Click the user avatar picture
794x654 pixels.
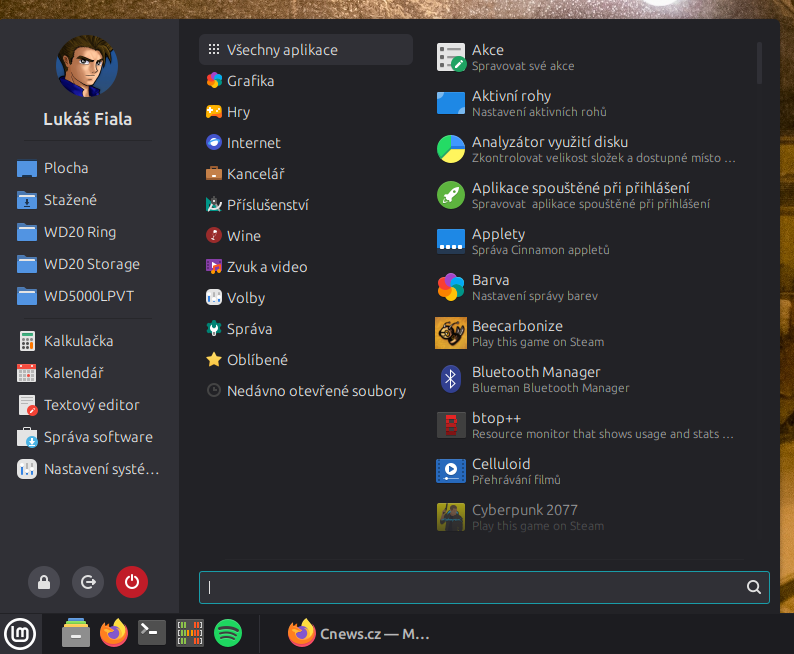pyautogui.click(x=87, y=66)
